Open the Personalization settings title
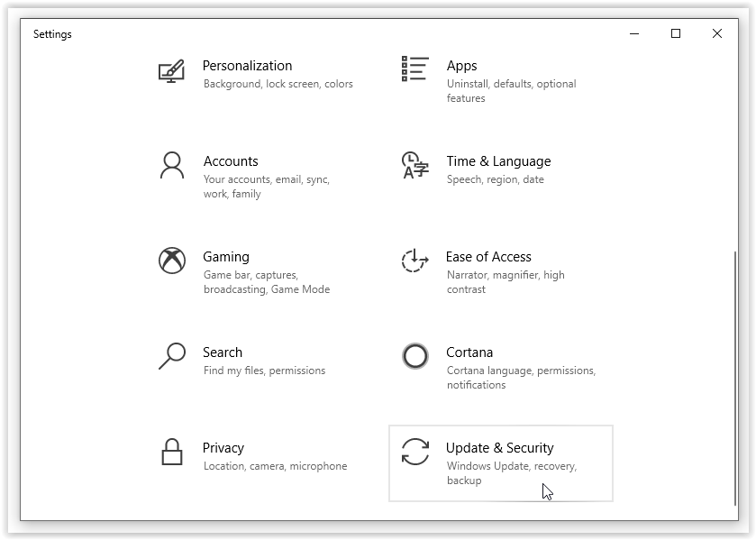The height and width of the screenshot is (540, 756). point(247,66)
